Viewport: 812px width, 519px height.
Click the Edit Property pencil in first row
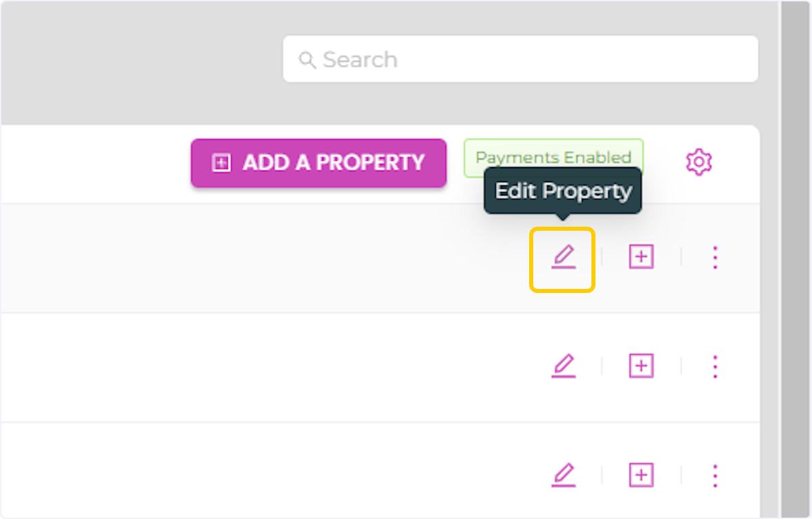pyautogui.click(x=563, y=258)
